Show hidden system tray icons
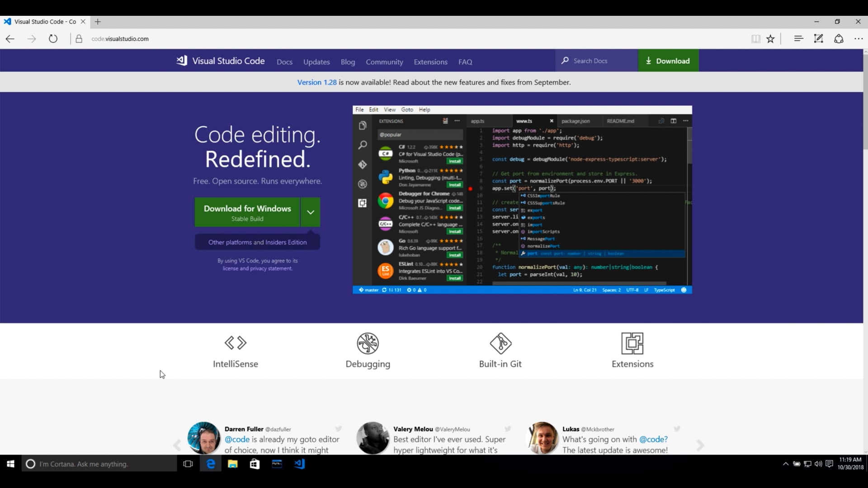The height and width of the screenshot is (488, 868). pos(786,464)
